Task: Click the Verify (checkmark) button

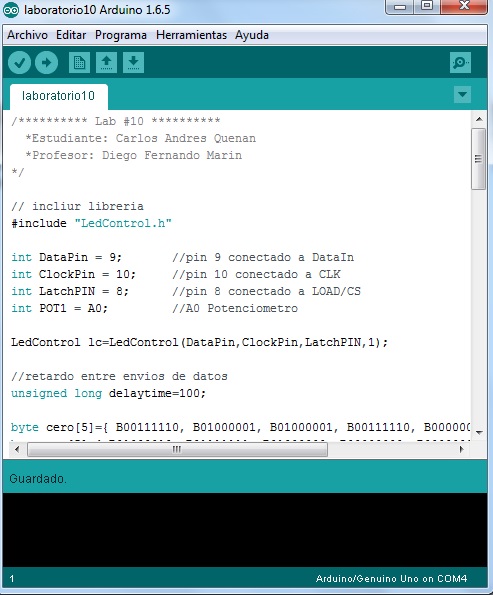Action: click(19, 62)
